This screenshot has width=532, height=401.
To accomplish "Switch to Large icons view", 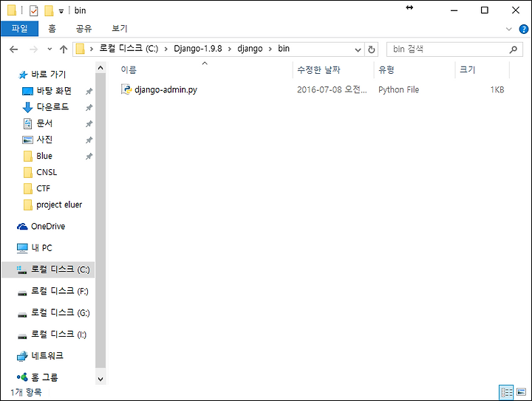I will 521,393.
